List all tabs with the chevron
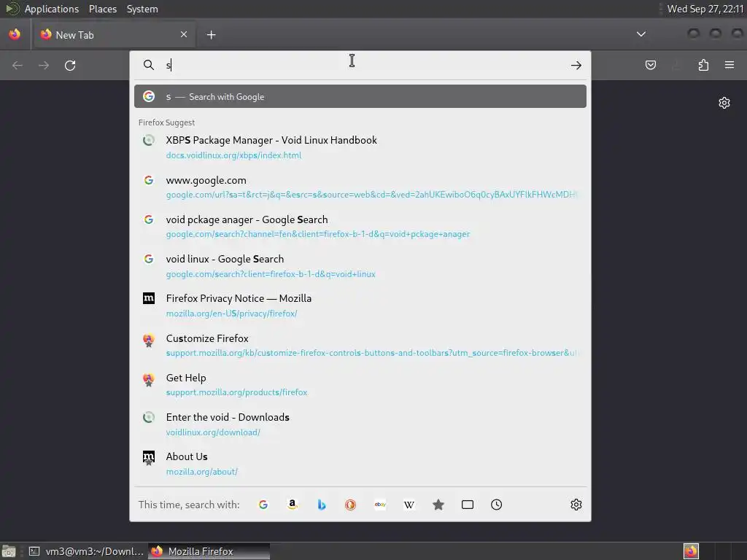Screen dimensions: 747x560 [641, 34]
